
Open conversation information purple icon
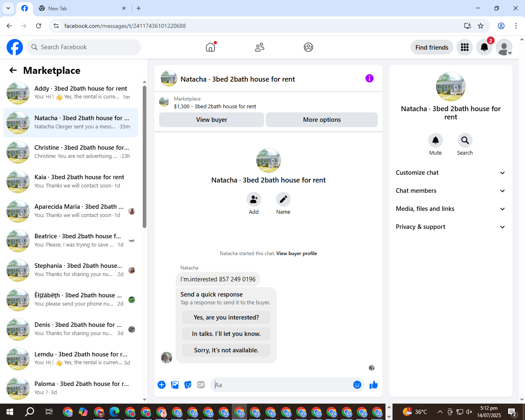pos(370,78)
